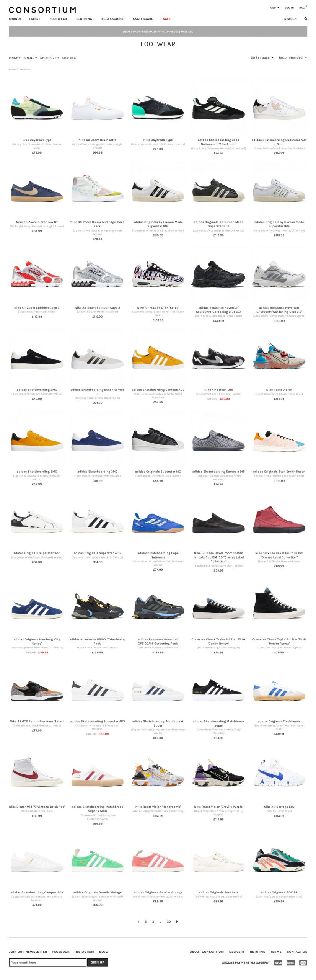The width and height of the screenshot is (316, 980).
Task: Go to next page arrow in pagination
Action: [x=177, y=921]
